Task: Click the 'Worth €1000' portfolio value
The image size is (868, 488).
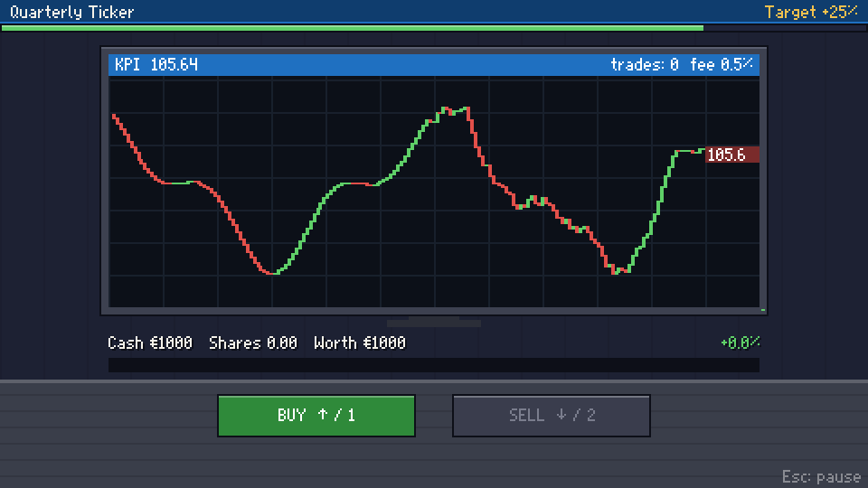Action: (360, 343)
